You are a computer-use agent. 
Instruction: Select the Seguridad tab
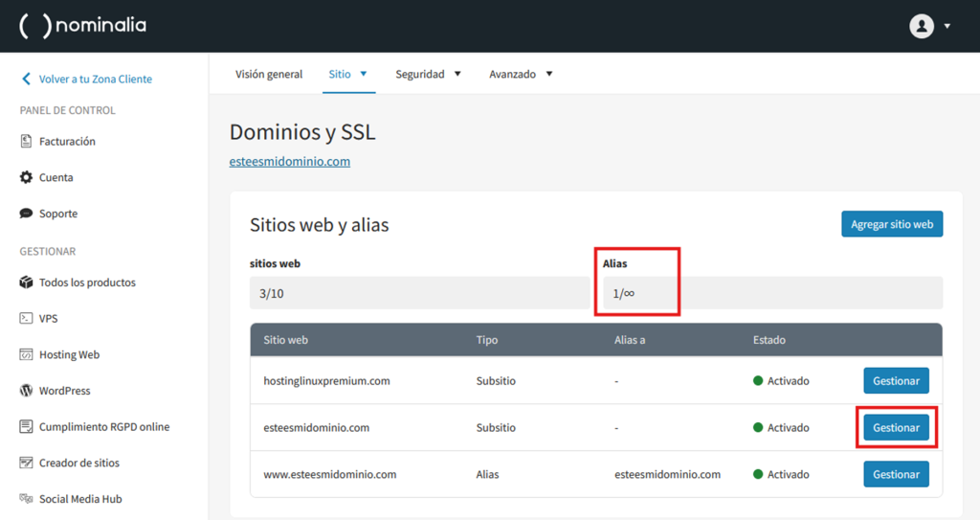(420, 74)
